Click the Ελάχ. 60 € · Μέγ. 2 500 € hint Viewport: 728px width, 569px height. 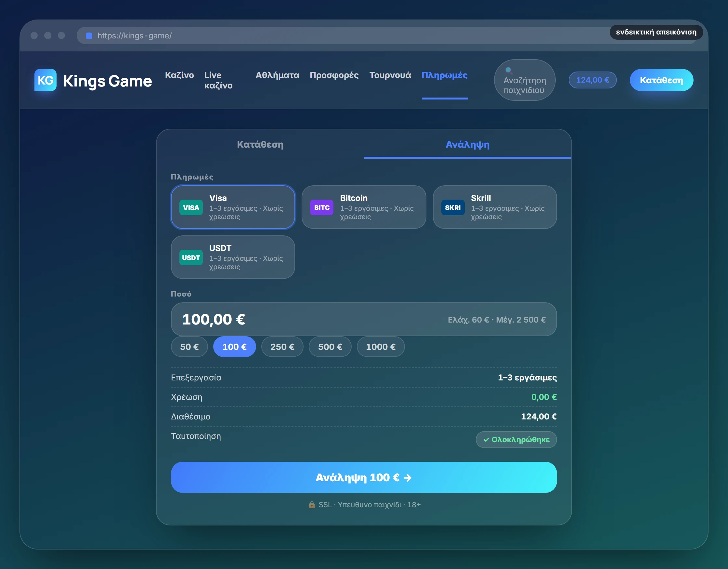[x=497, y=320]
